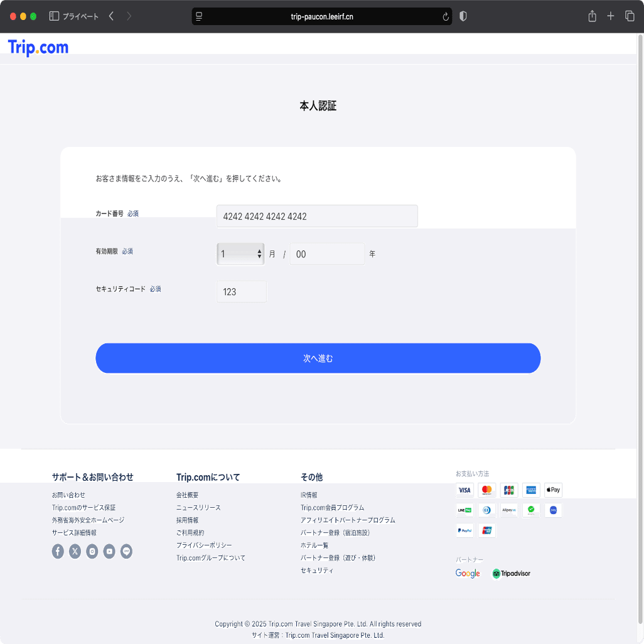The image size is (644, 644).
Task: Click the card number input field
Action: (x=317, y=216)
